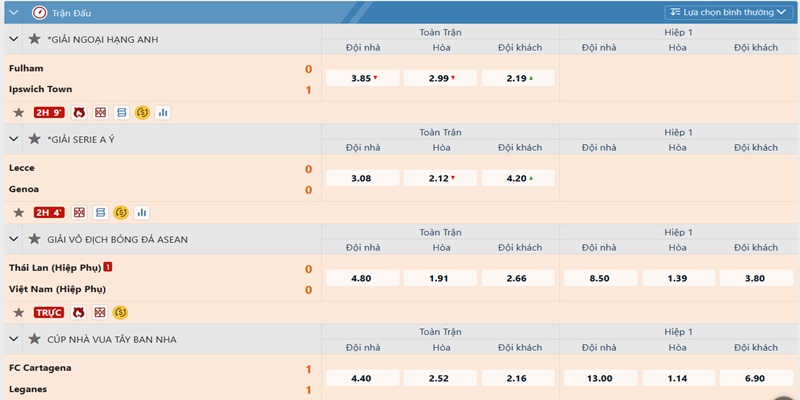Image resolution: width=800 pixels, height=400 pixels.
Task: Click the mascot icon in Fulham match row
Action: [79, 112]
